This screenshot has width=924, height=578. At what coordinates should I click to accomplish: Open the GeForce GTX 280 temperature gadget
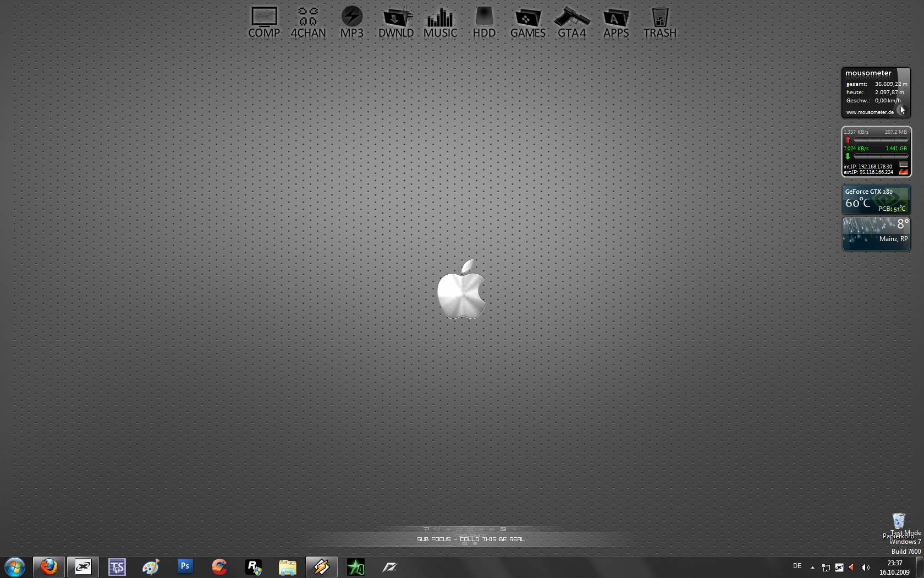pyautogui.click(x=876, y=200)
